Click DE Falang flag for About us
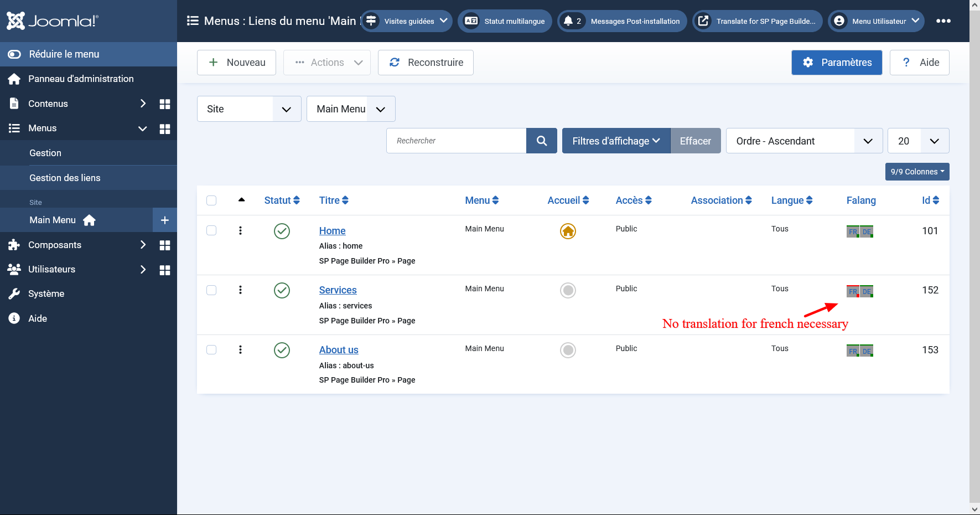The image size is (980, 515). [x=867, y=351]
